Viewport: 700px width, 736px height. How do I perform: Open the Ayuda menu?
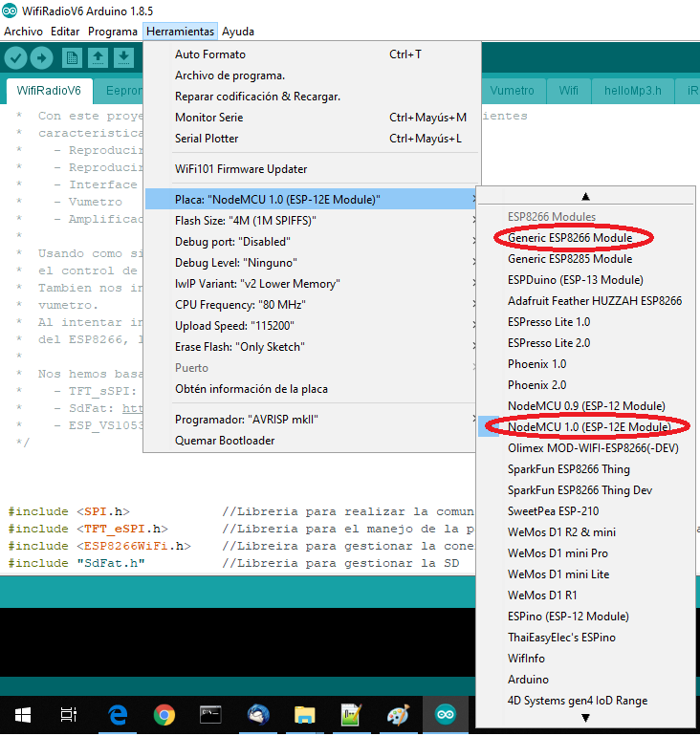pyautogui.click(x=238, y=32)
